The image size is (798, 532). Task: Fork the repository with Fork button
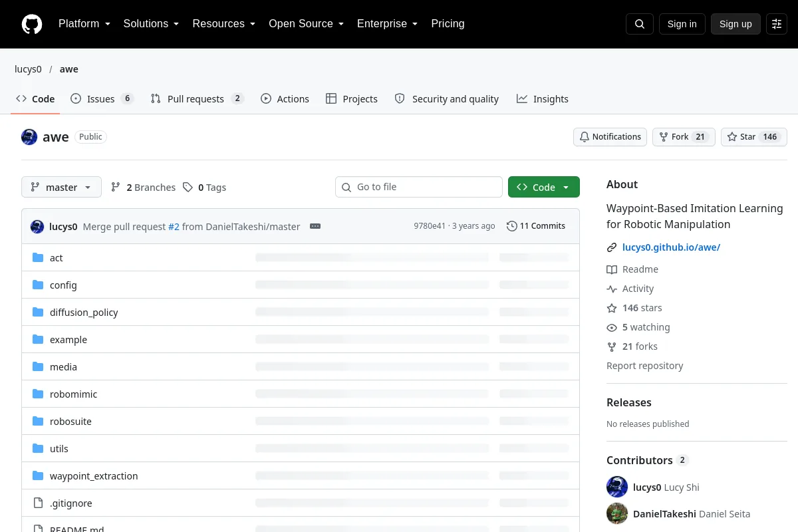coord(684,137)
